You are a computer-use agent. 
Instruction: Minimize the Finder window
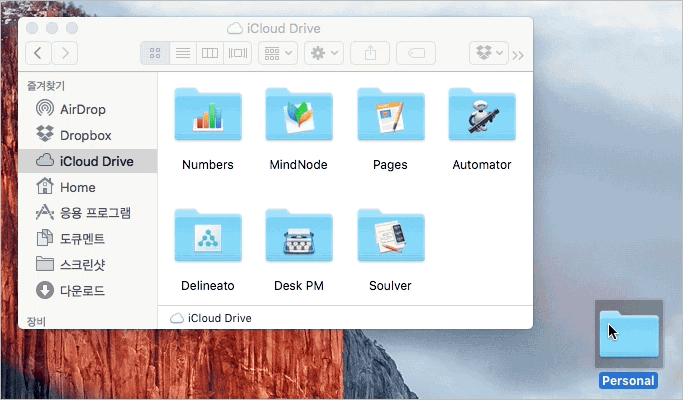(x=52, y=28)
